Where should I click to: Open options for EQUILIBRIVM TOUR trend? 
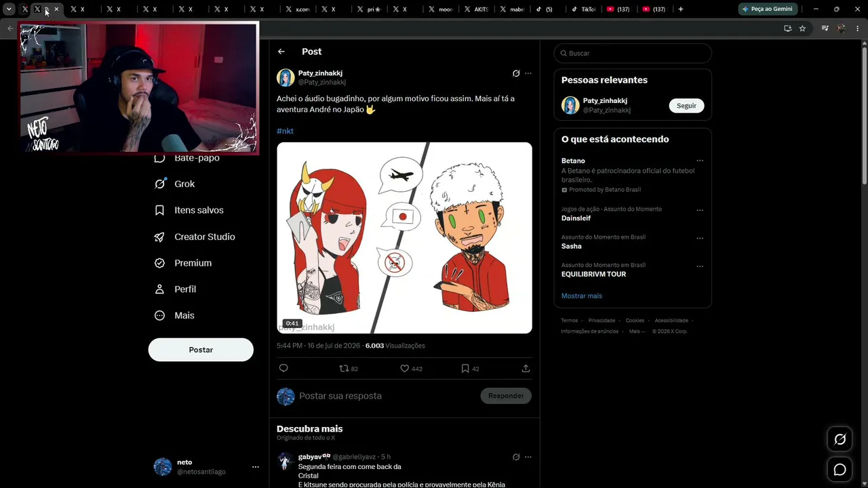click(x=700, y=266)
